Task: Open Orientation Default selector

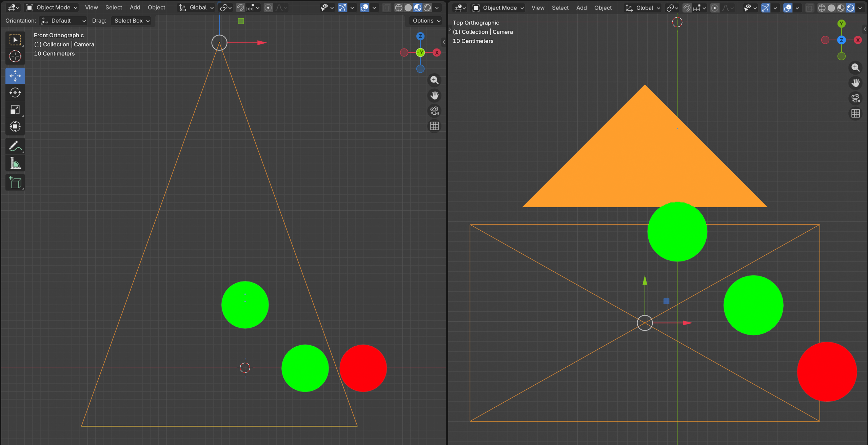Action: pos(63,21)
